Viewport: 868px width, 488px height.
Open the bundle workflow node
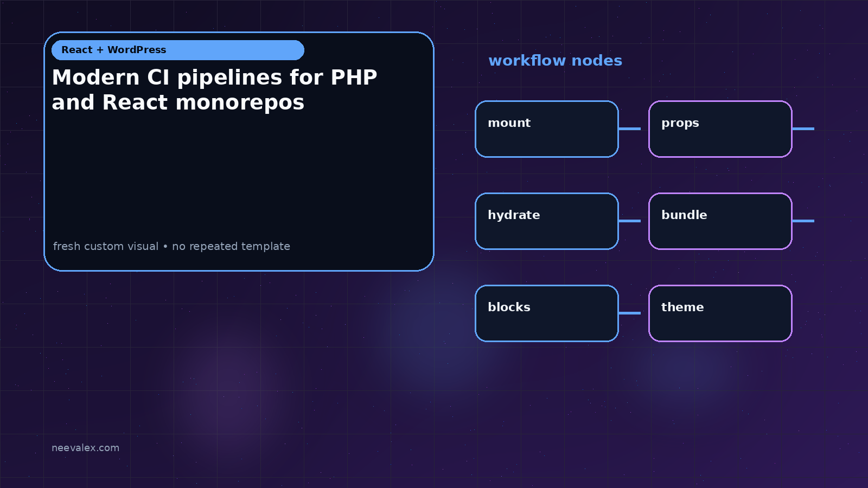click(x=720, y=221)
